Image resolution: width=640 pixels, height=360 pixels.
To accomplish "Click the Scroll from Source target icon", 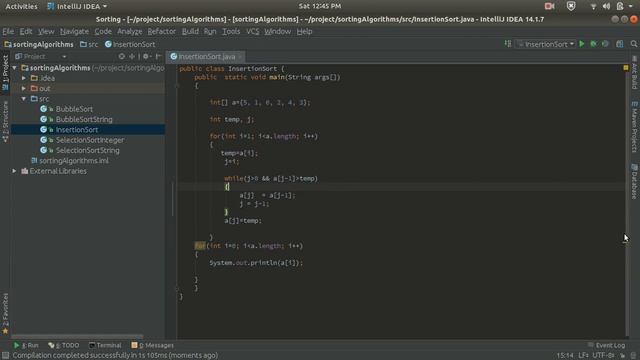I will click(x=122, y=56).
